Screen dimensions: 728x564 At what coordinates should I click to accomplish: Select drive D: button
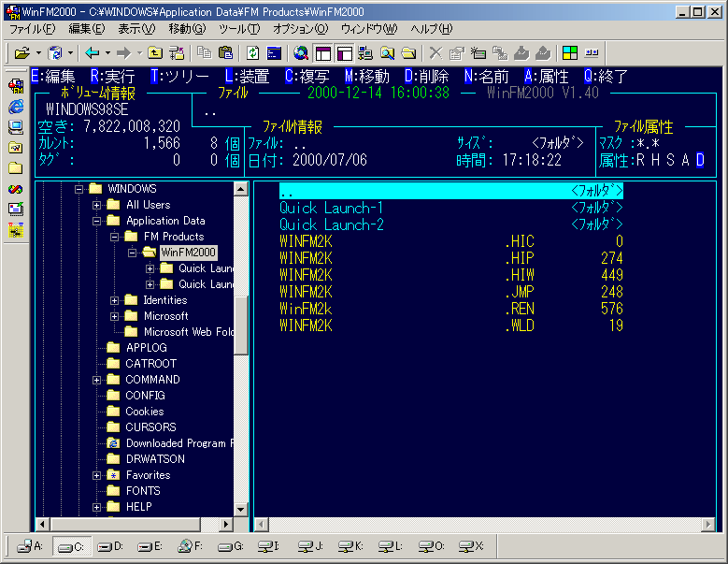[x=110, y=546]
